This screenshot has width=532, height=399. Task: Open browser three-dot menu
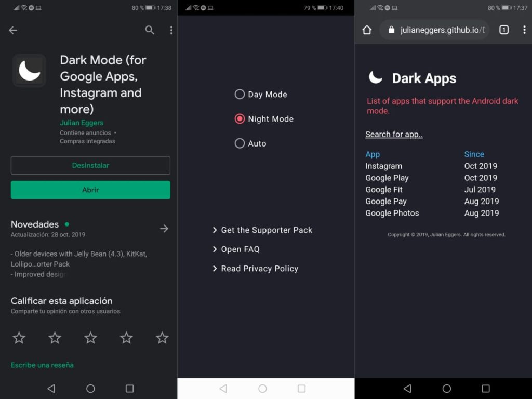[x=524, y=30]
